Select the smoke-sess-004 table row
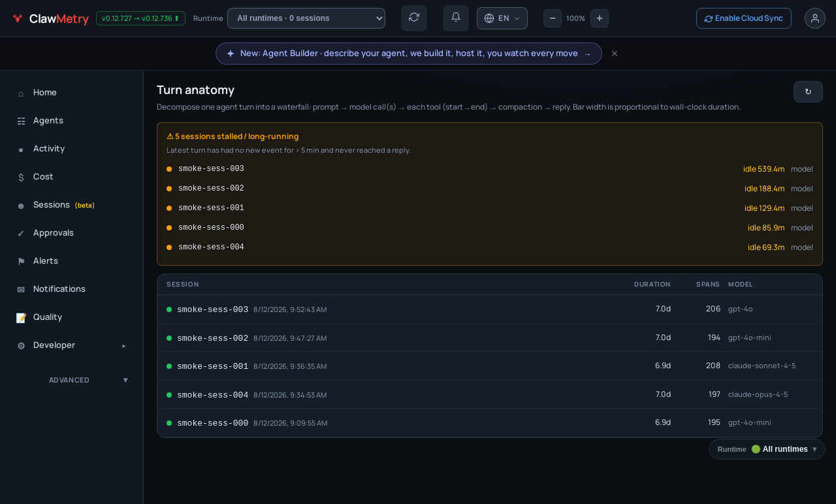 click(490, 394)
